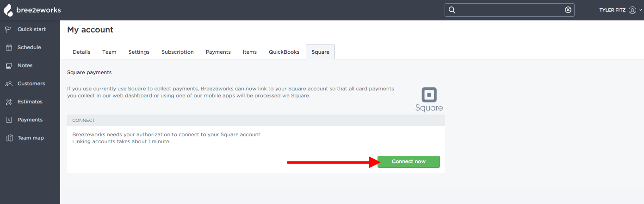This screenshot has width=644, height=204.
Task: Select the Schedule calendar icon
Action: click(8, 47)
